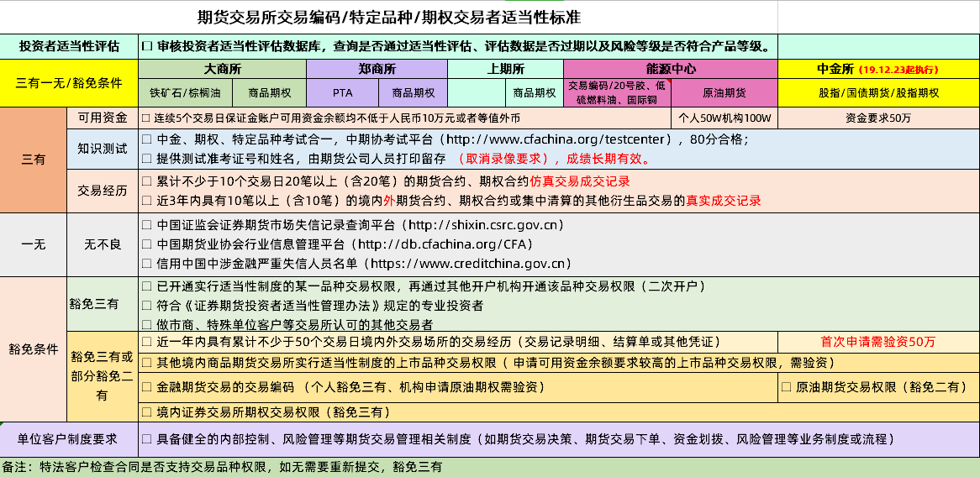Select the title cell 期货交易所交易编码

pos(388,17)
